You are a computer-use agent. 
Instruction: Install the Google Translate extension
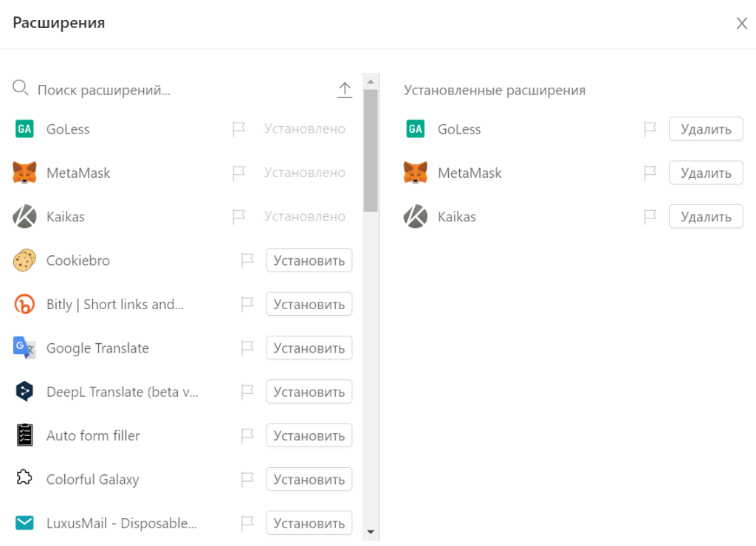tap(309, 348)
